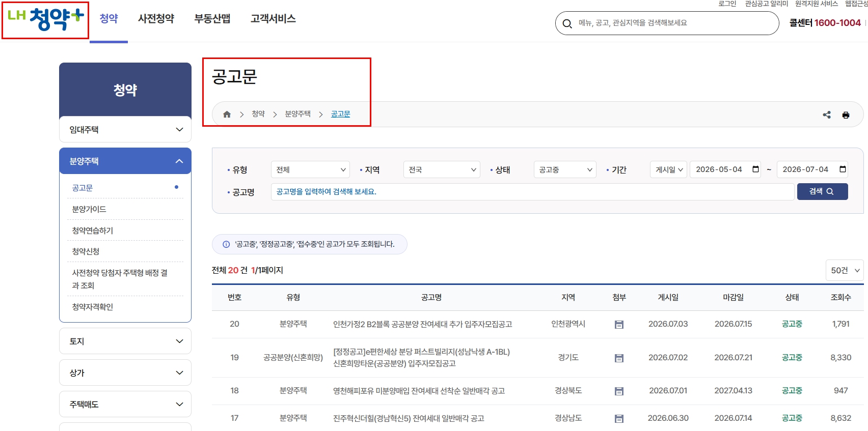The width and height of the screenshot is (868, 431).
Task: Click the print icon
Action: 846,115
